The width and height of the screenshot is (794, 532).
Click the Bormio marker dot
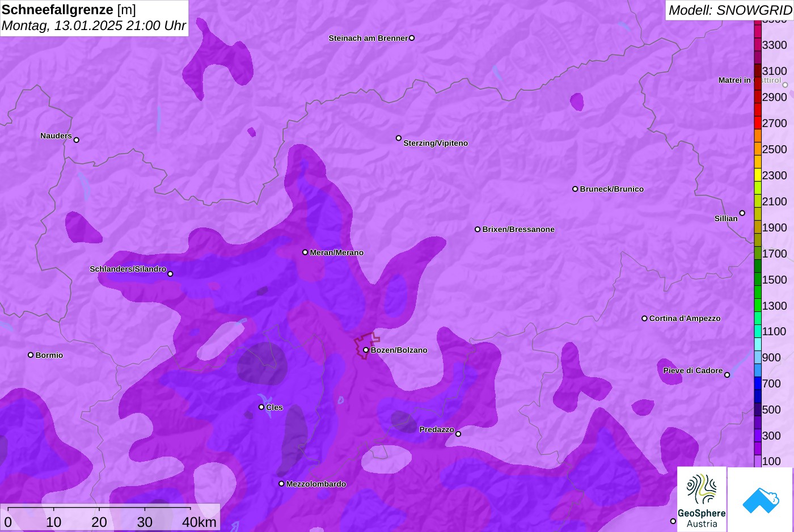coord(31,355)
